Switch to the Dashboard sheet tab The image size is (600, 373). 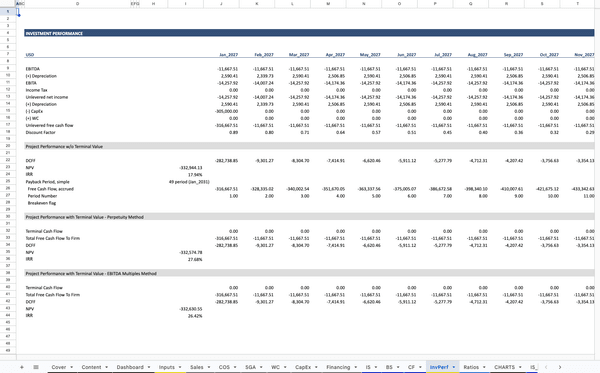coord(130,367)
